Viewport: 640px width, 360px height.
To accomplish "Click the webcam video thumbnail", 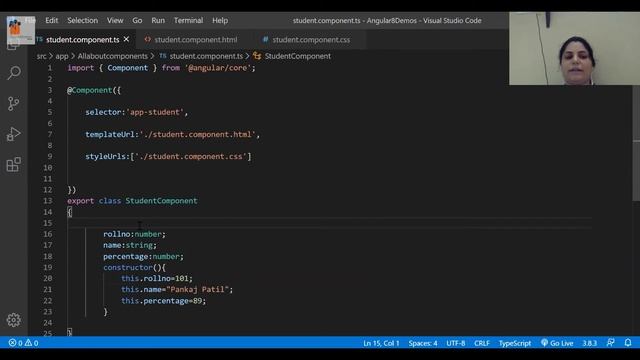I will coord(574,48).
